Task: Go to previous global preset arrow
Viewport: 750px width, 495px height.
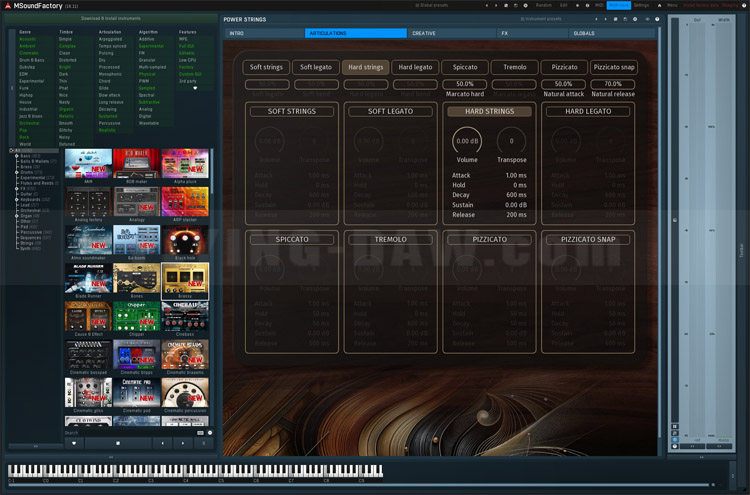Action: [x=487, y=5]
